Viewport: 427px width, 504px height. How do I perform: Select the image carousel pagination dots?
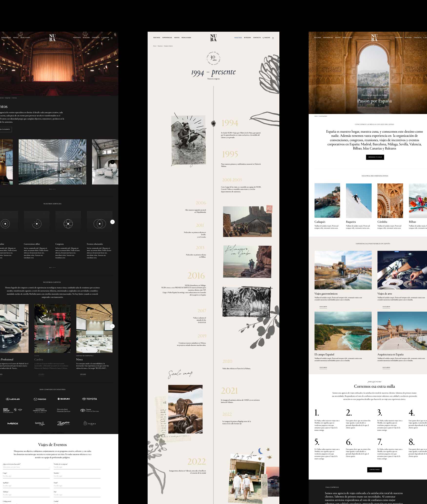click(x=52, y=189)
